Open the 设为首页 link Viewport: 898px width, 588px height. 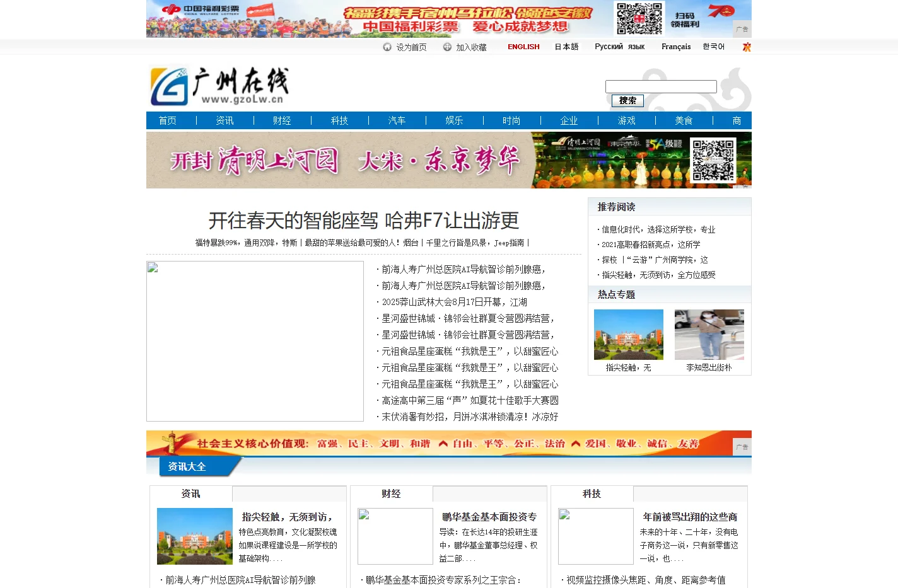[411, 47]
